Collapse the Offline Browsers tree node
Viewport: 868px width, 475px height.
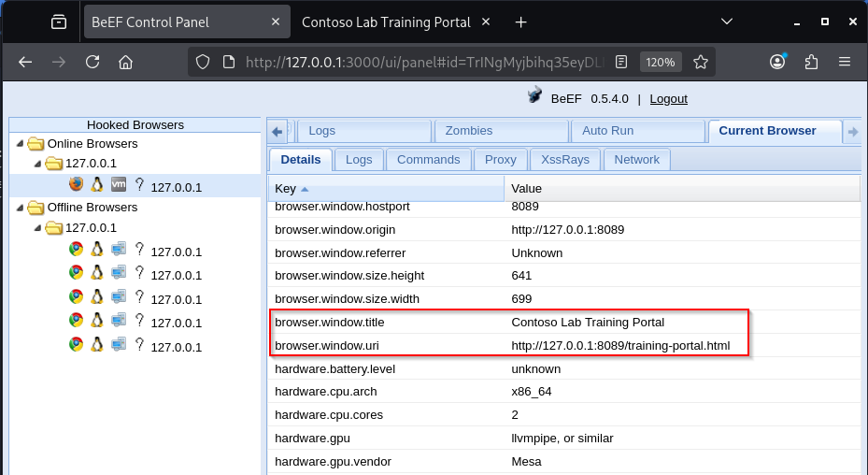coord(20,208)
